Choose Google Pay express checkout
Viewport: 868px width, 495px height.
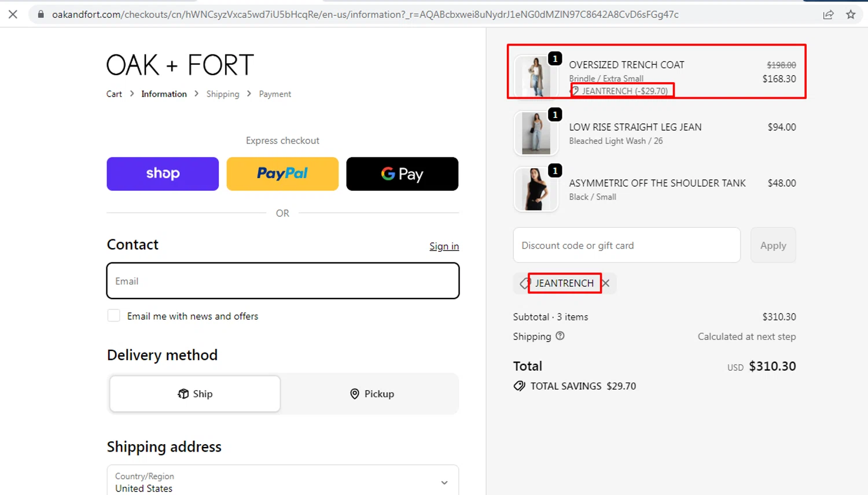(402, 174)
